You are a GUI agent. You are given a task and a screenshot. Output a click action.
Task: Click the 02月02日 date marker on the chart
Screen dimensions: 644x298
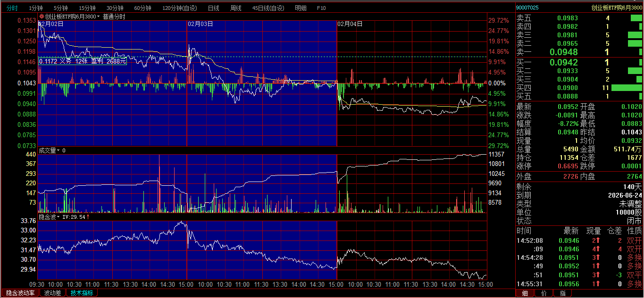click(51, 23)
